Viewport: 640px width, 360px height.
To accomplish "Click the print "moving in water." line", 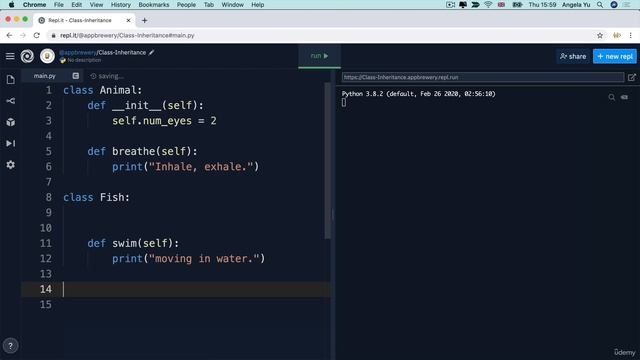I will [x=189, y=259].
